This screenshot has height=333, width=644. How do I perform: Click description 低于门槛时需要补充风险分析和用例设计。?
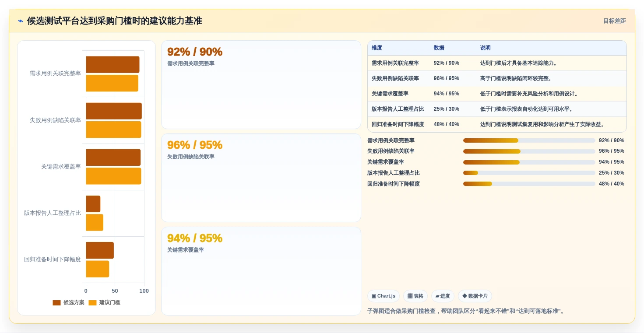[530, 94]
